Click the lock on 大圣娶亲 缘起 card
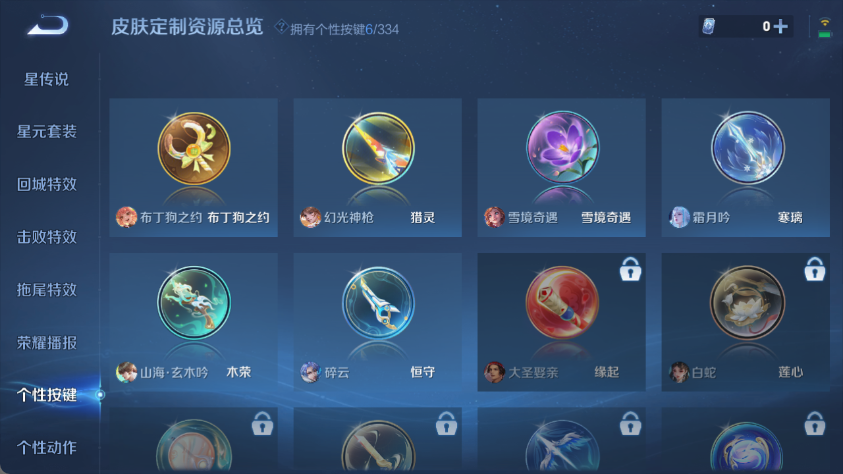Image resolution: width=843 pixels, height=474 pixels. pos(630,269)
